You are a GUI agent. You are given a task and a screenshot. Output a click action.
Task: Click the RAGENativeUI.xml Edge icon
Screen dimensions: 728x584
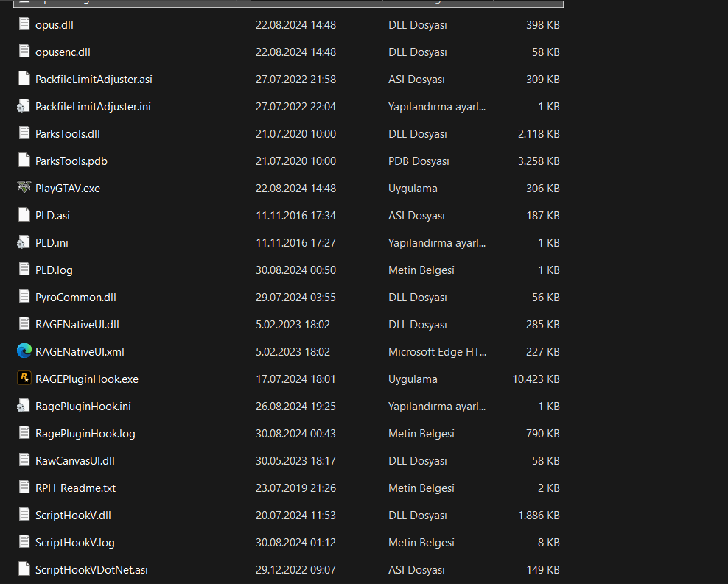24,351
